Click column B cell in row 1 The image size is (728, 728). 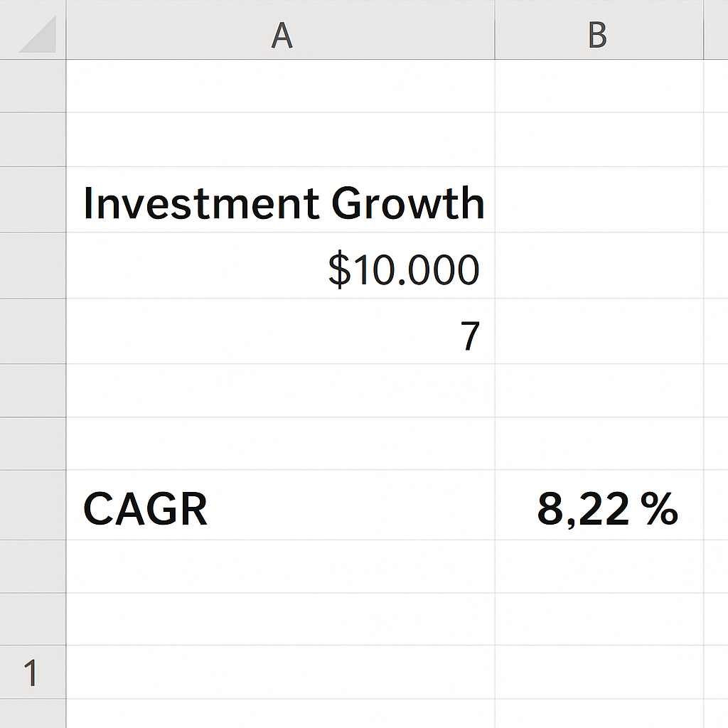[599, 672]
